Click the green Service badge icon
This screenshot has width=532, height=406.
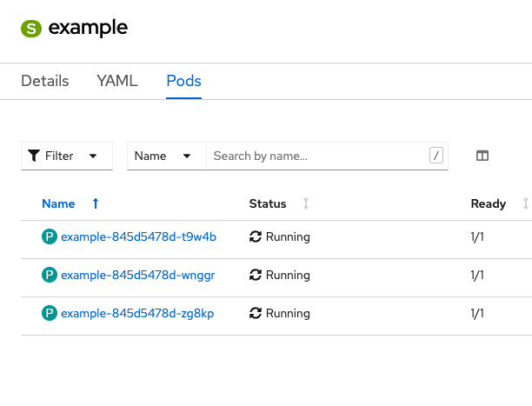pos(31,29)
